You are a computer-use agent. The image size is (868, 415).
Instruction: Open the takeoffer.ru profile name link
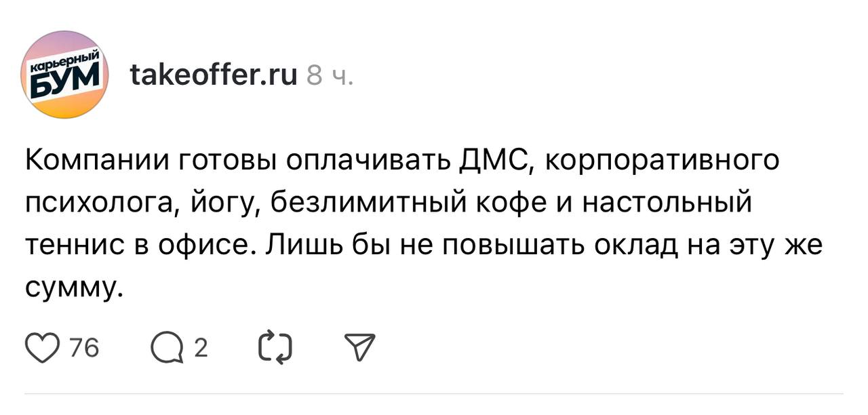pyautogui.click(x=213, y=75)
